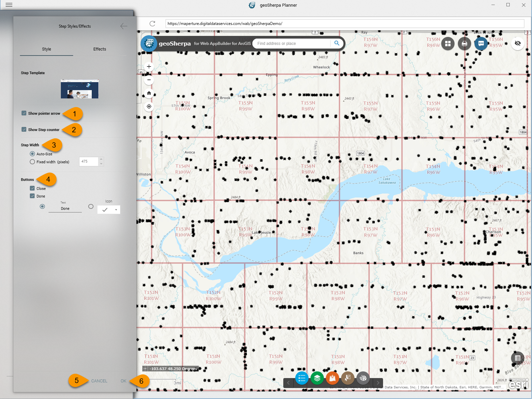Edit the Done button text field
Image resolution: width=532 pixels, height=399 pixels.
[x=65, y=209]
